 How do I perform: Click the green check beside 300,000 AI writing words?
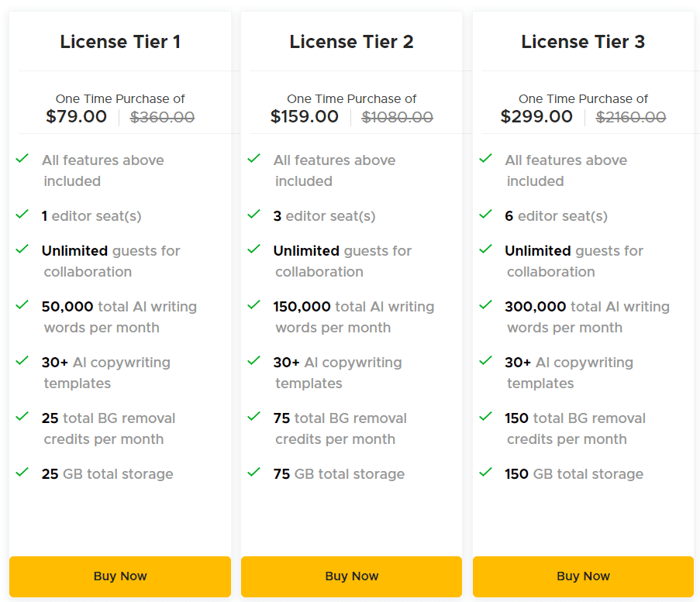[x=485, y=303]
